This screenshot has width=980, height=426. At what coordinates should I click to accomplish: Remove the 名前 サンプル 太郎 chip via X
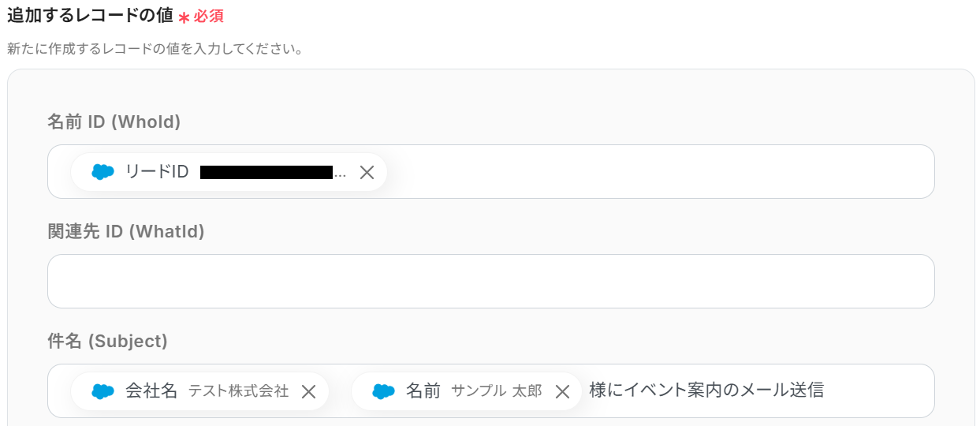562,391
